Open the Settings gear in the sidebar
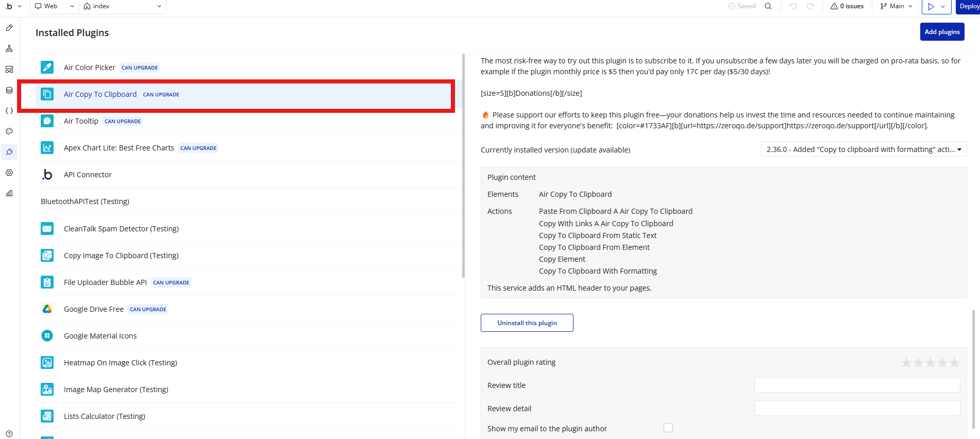 [x=9, y=173]
